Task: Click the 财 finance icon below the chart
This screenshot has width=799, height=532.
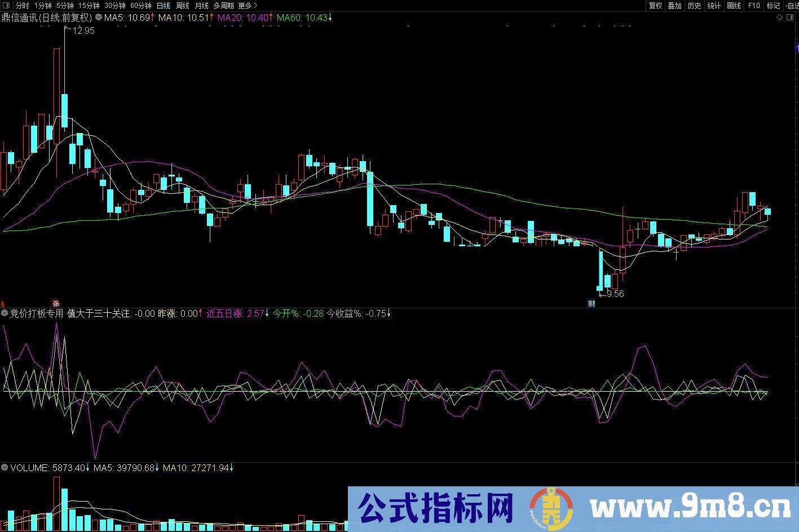Action: 592,303
